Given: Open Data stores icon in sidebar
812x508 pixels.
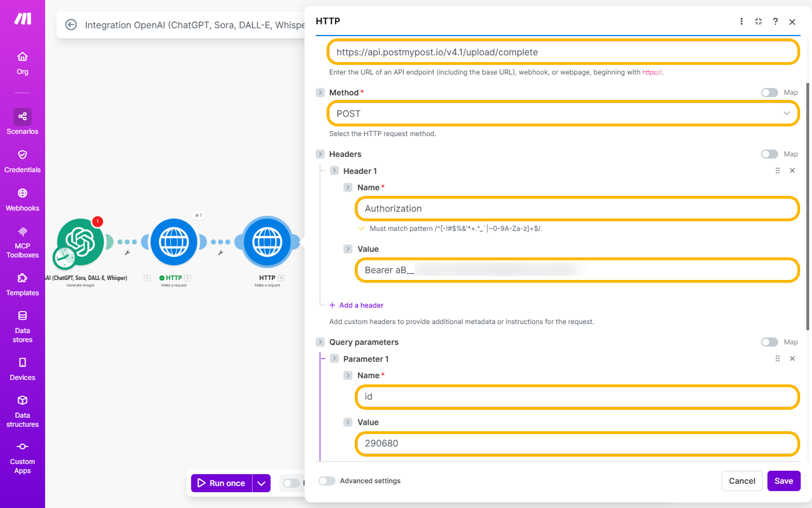Looking at the screenshot, I should 23,316.
